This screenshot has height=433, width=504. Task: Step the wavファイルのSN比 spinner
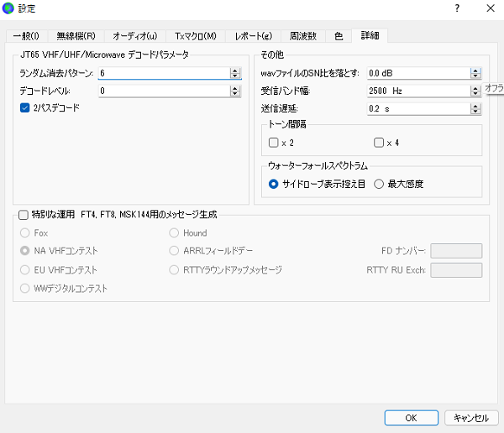475,74
